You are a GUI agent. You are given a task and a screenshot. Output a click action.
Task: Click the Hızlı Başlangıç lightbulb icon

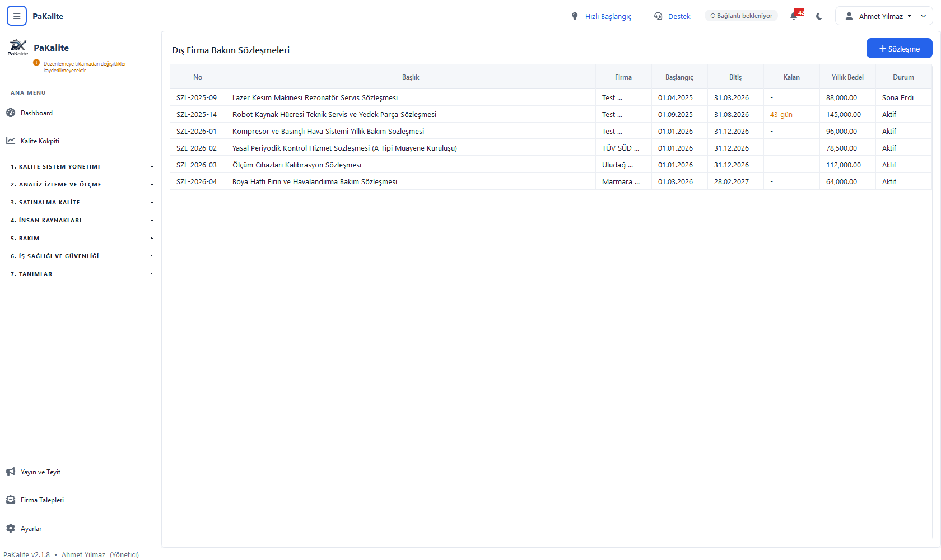point(575,16)
